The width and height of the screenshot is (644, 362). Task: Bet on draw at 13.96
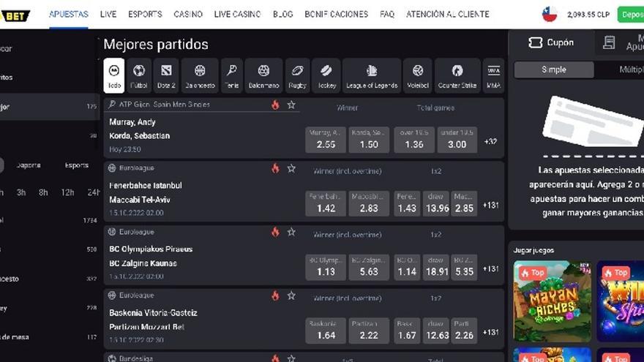tap(437, 203)
